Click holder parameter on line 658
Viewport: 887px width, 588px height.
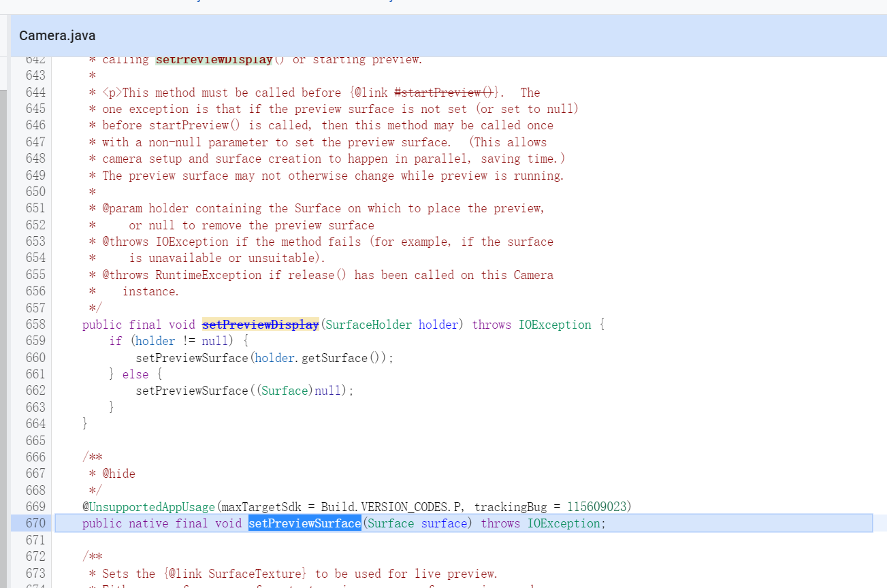tap(438, 325)
